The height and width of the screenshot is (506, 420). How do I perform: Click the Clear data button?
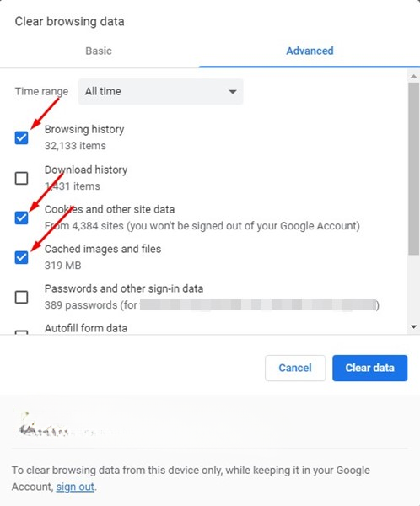370,368
